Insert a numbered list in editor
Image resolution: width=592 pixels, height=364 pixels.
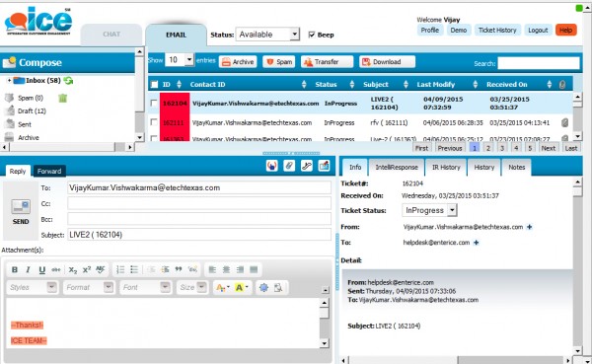[x=120, y=269]
